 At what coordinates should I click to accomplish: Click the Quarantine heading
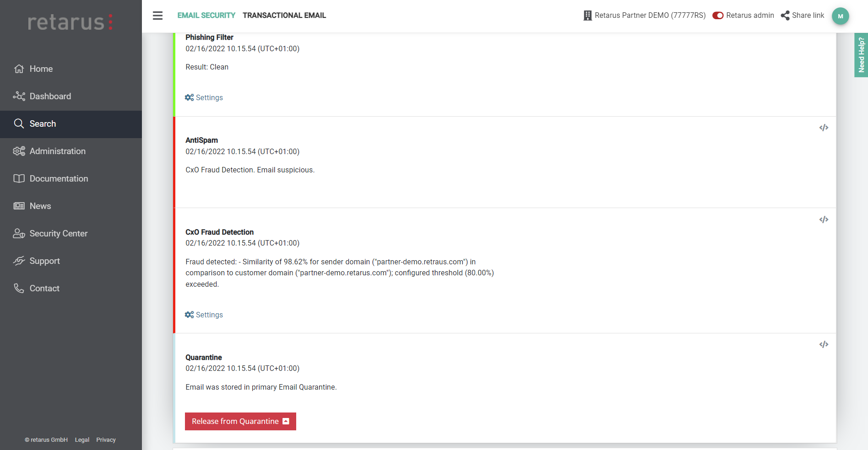pos(204,358)
